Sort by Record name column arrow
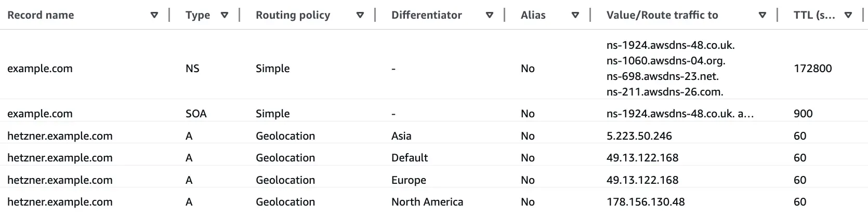This screenshot has width=868, height=217. 154,16
